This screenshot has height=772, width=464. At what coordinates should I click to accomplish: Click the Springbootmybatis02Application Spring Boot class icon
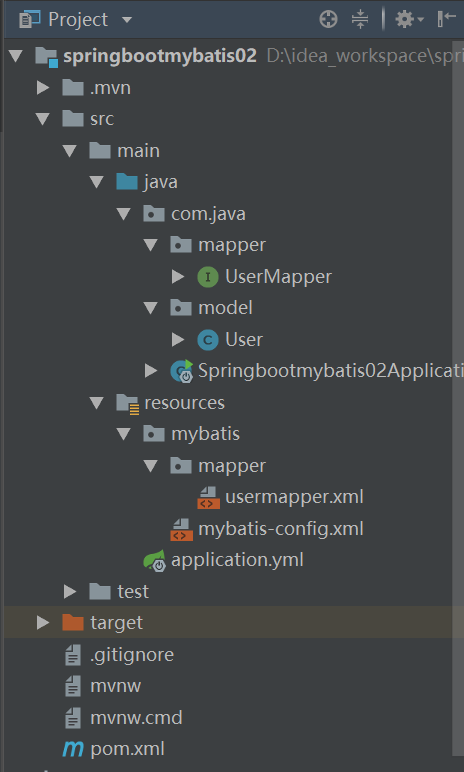coord(182,372)
